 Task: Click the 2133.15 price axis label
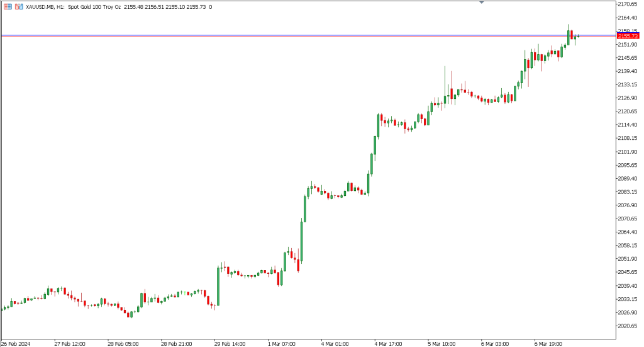(628, 84)
